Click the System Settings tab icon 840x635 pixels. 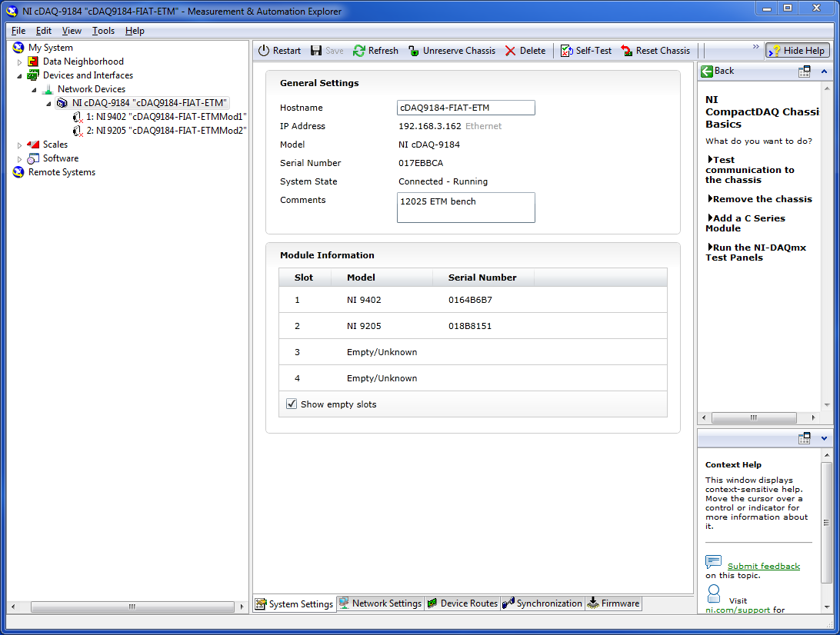pyautogui.click(x=261, y=604)
